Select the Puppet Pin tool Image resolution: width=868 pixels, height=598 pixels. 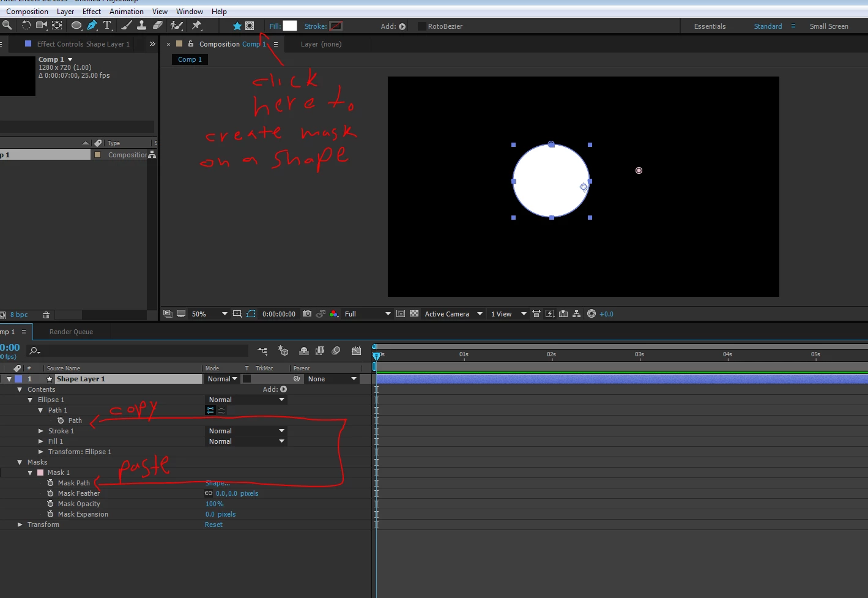(x=196, y=26)
